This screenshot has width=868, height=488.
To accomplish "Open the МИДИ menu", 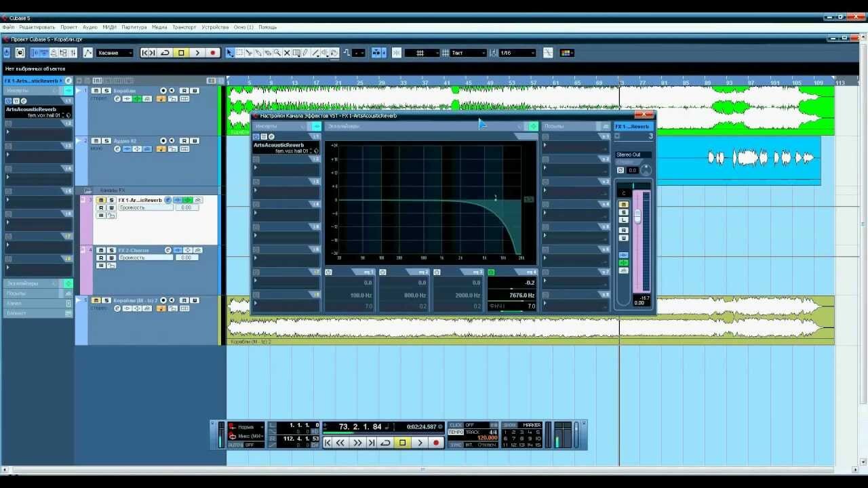I will (109, 27).
